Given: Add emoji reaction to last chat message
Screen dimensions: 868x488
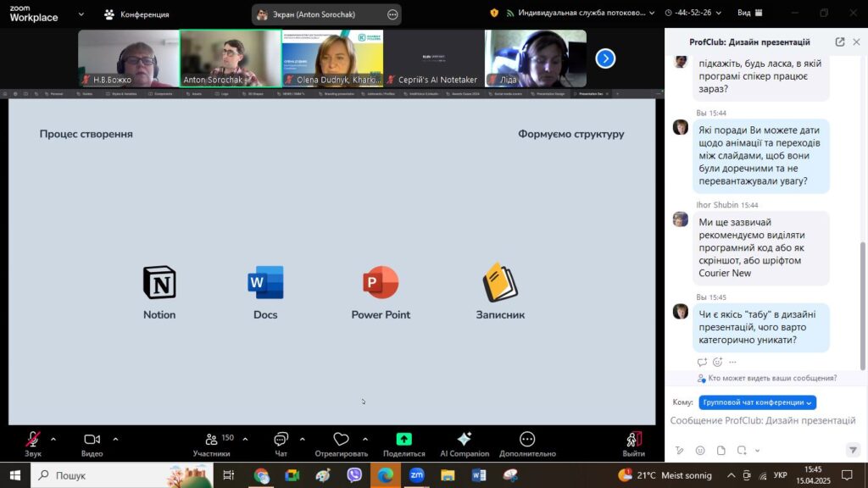Looking at the screenshot, I should tap(717, 362).
